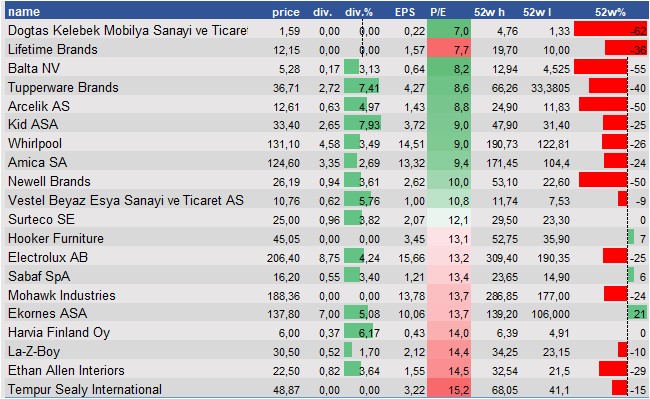Click the P/E column header
The image size is (650, 399).
tap(438, 12)
